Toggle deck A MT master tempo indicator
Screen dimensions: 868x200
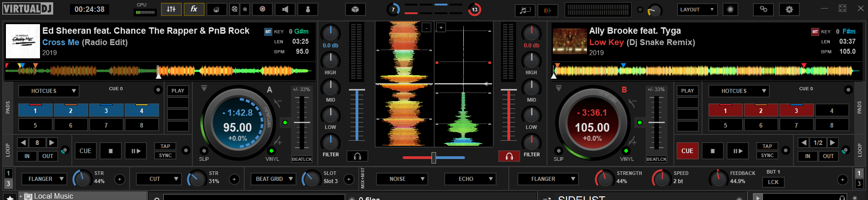coord(268,32)
